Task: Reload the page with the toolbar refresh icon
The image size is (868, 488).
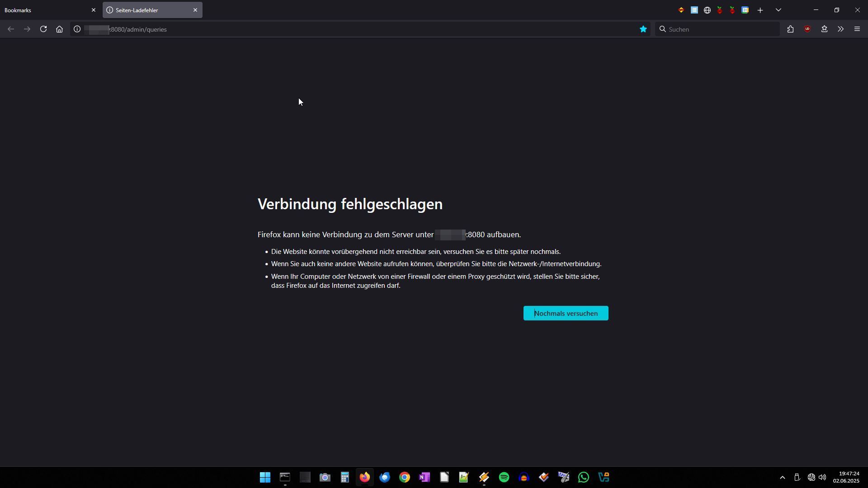Action: coord(43,29)
